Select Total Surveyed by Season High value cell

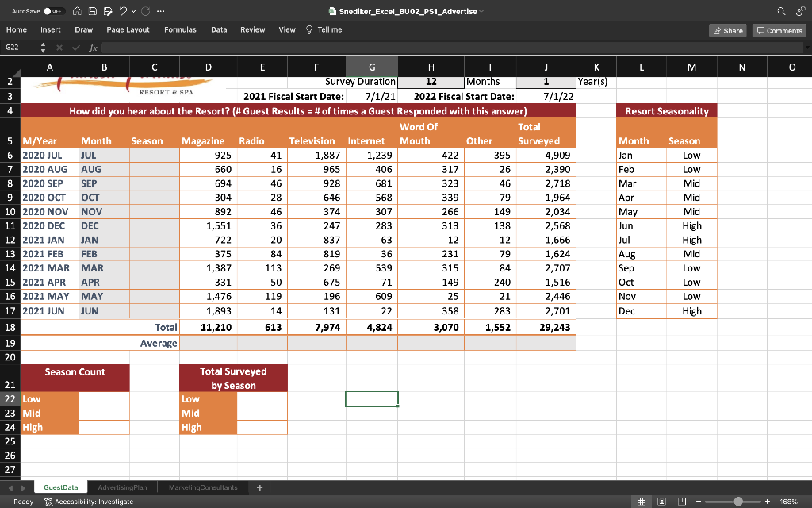(262, 428)
